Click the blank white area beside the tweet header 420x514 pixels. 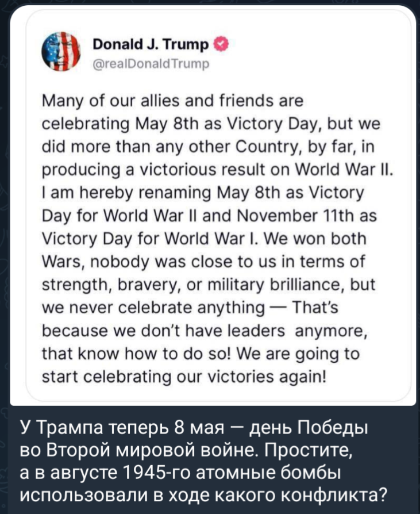[x=322, y=53]
